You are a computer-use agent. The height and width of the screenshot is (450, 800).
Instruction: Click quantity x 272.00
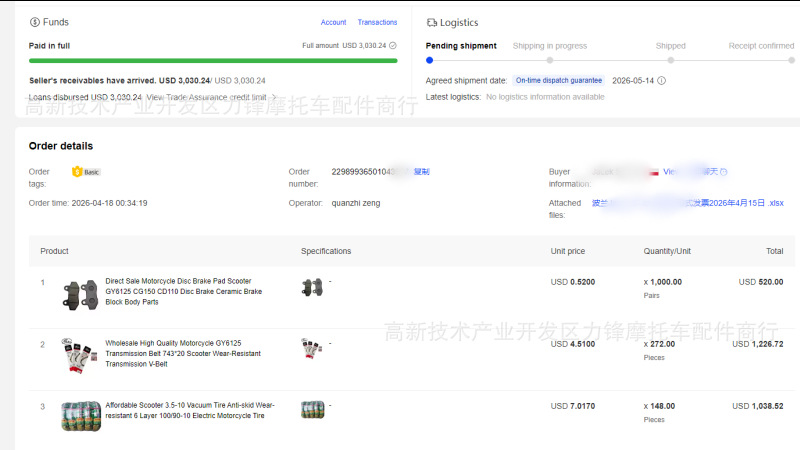(659, 344)
